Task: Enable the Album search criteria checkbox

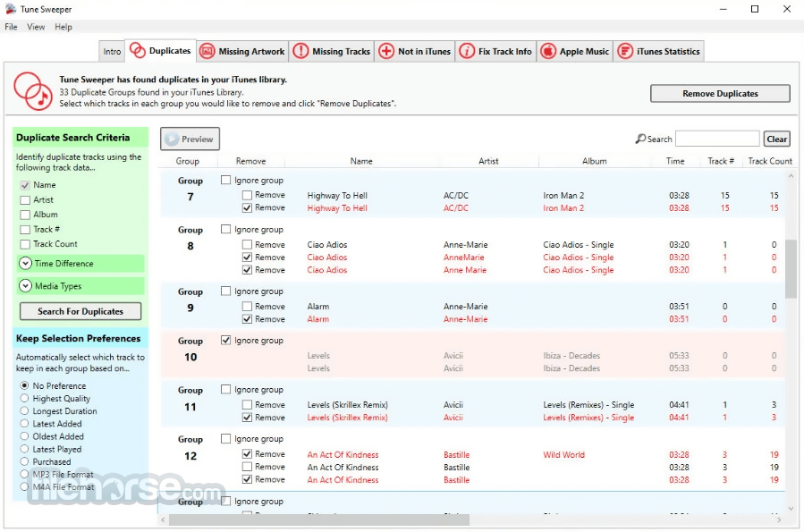Action: coord(25,215)
